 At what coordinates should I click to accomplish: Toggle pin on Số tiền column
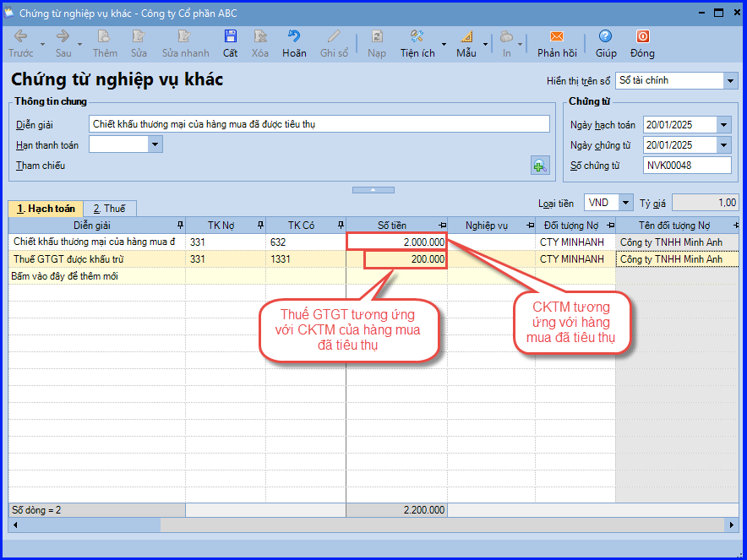tap(442, 226)
